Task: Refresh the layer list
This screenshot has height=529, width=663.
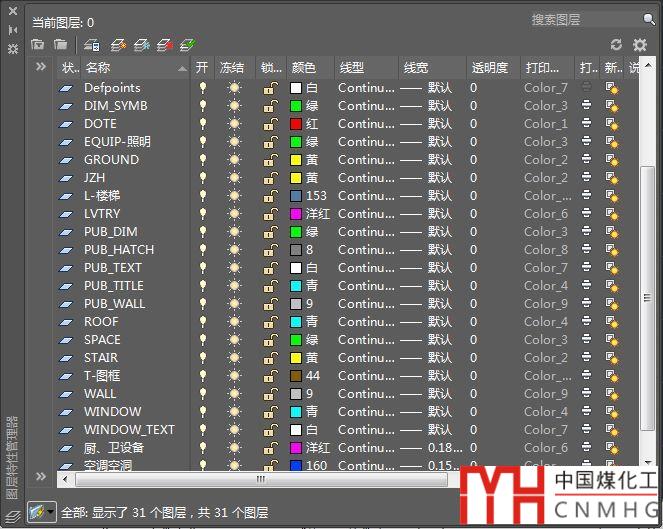Action: [616, 44]
